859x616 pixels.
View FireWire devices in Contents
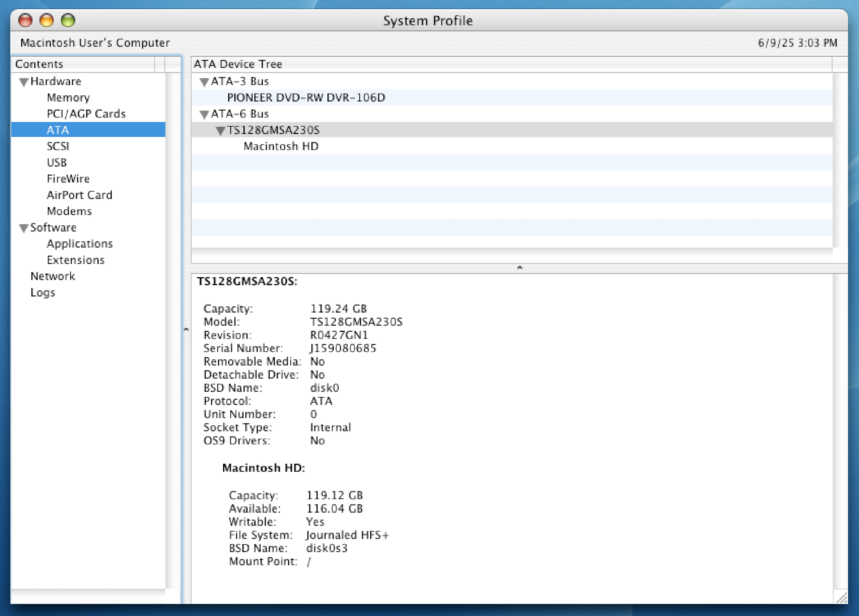(68, 179)
